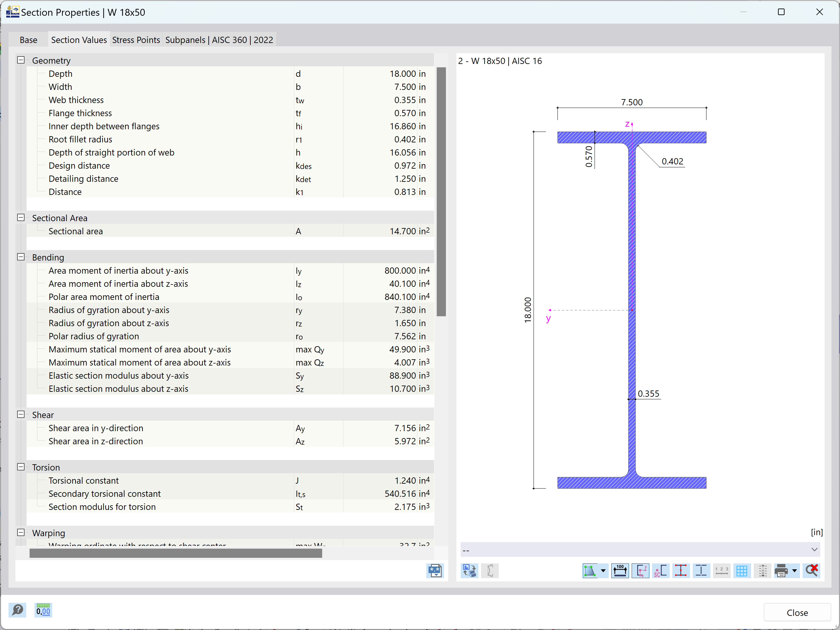
Task: Click the Base tab
Action: [x=28, y=40]
